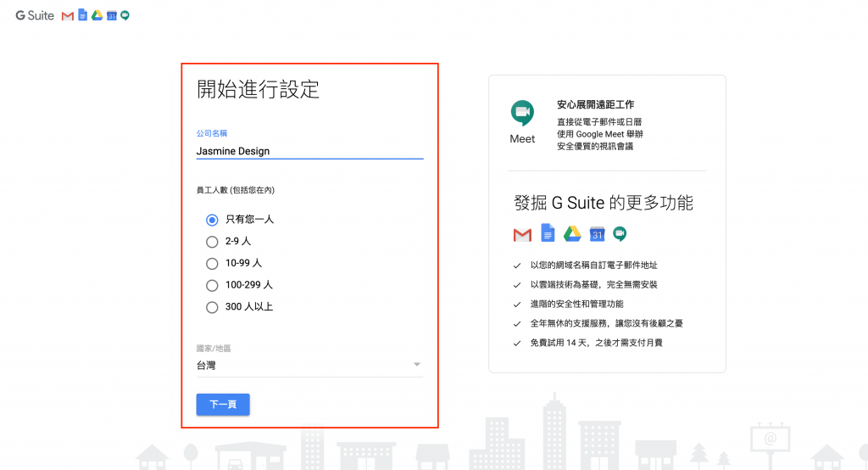Click Calendar icon under 發掘 G Suite heading

point(597,234)
